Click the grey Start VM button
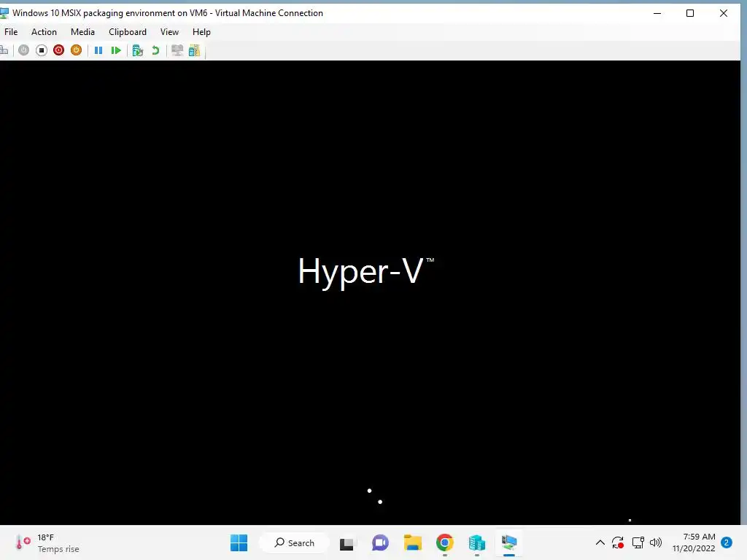This screenshot has width=747, height=560. [x=24, y=50]
